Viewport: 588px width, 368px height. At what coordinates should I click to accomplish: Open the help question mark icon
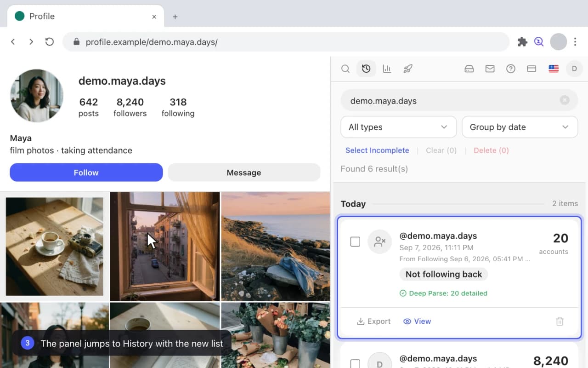tap(511, 69)
